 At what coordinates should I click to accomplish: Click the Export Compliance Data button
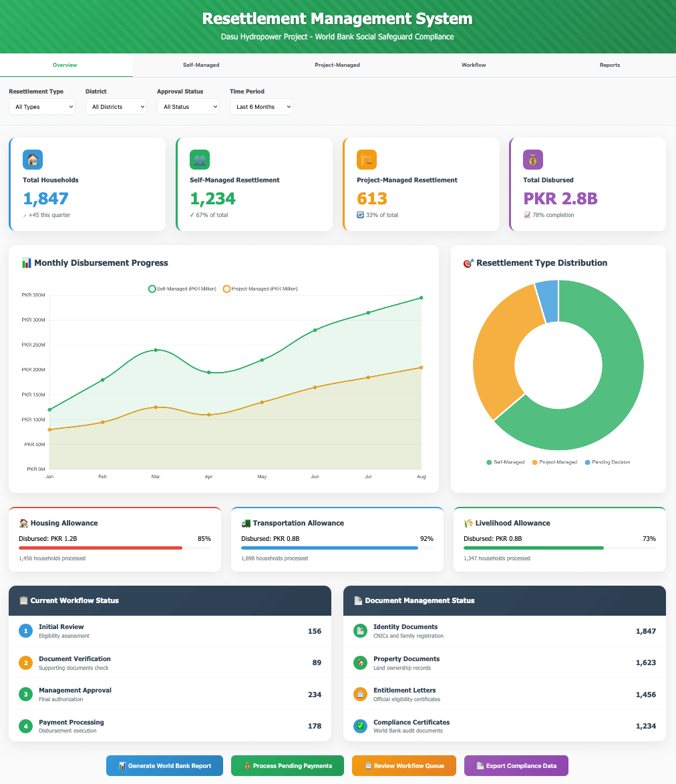(x=516, y=766)
